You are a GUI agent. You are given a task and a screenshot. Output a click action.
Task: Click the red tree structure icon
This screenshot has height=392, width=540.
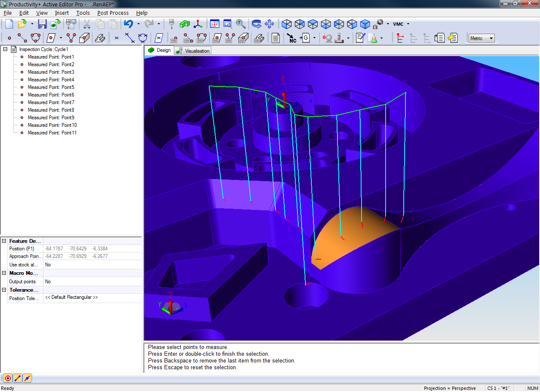point(400,38)
